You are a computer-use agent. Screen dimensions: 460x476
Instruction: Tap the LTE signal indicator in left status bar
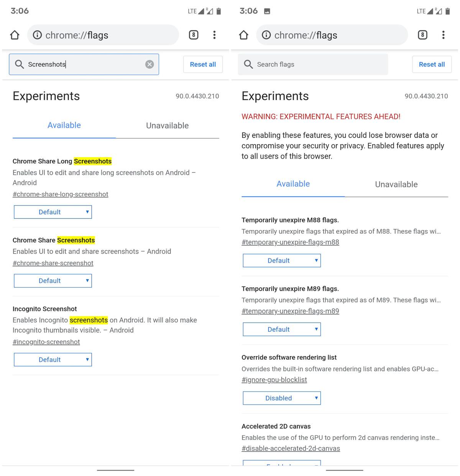point(196,11)
